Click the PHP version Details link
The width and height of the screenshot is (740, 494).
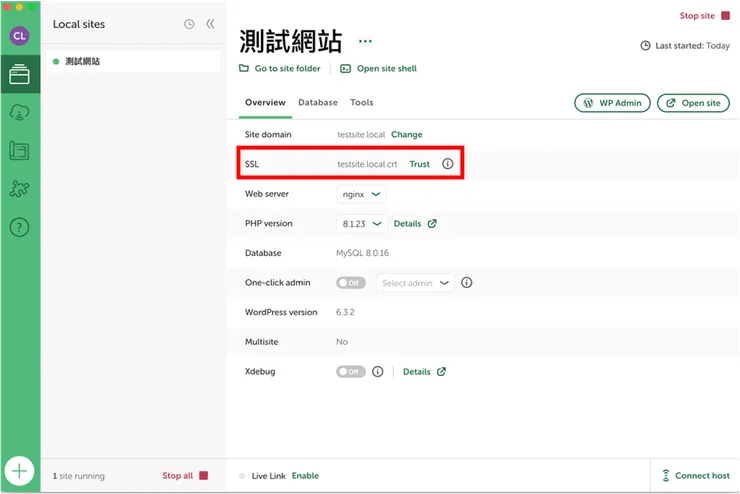click(407, 224)
